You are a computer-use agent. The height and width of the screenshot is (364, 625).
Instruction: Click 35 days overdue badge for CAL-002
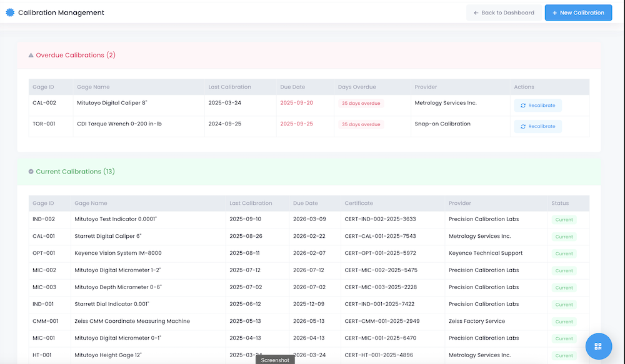pyautogui.click(x=361, y=104)
